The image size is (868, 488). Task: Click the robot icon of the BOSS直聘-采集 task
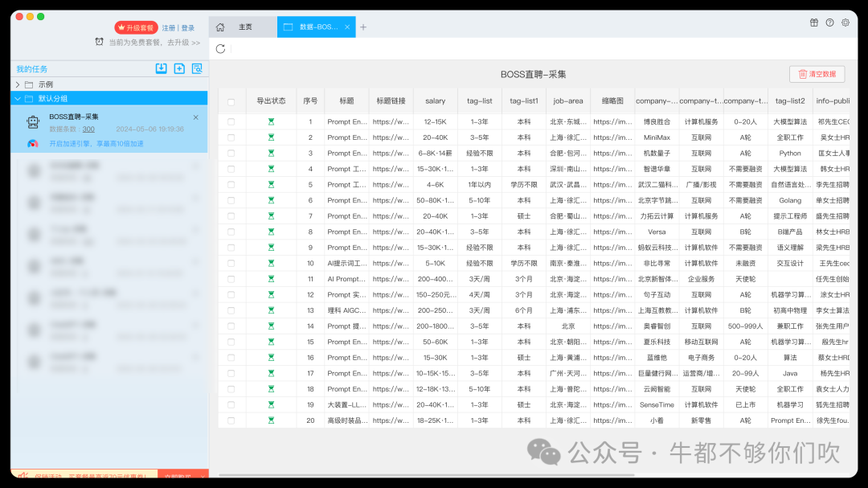click(x=33, y=122)
